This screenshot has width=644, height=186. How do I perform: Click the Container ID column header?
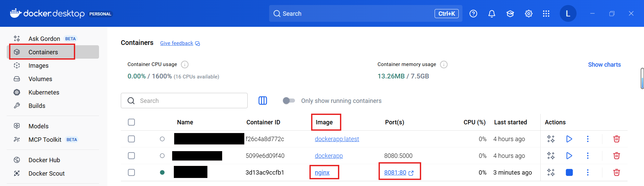pyautogui.click(x=263, y=122)
